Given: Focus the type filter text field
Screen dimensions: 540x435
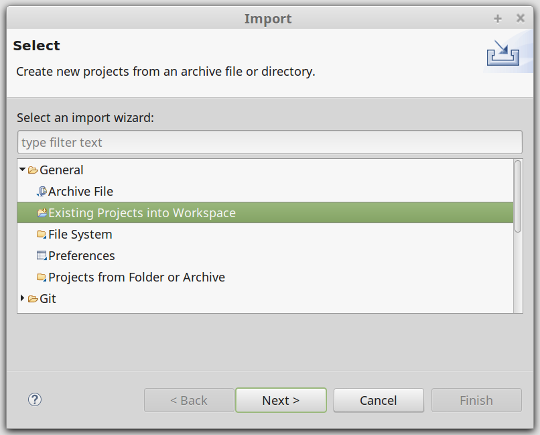Looking at the screenshot, I should click(x=270, y=142).
